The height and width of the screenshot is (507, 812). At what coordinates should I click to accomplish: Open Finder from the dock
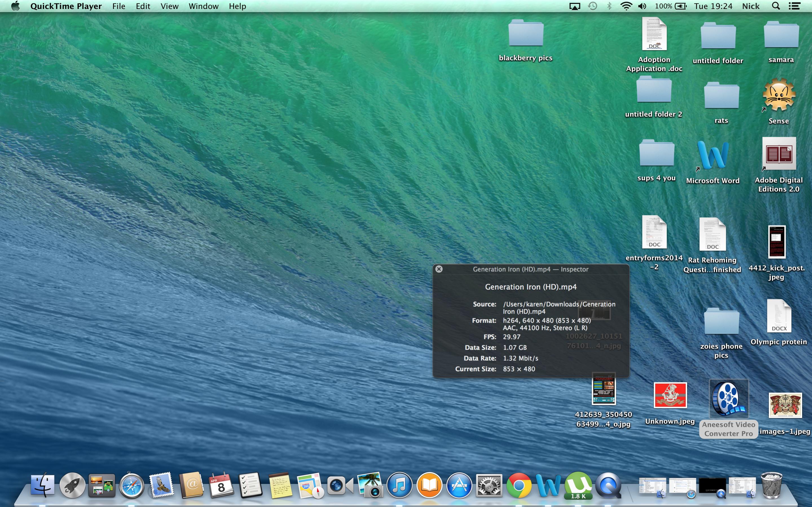coord(42,485)
